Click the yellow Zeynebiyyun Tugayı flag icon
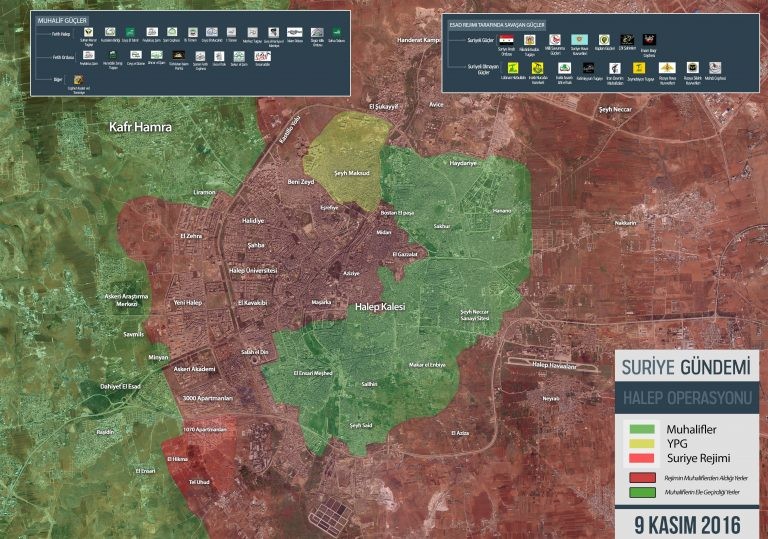This screenshot has height=539, width=768. coord(638,66)
